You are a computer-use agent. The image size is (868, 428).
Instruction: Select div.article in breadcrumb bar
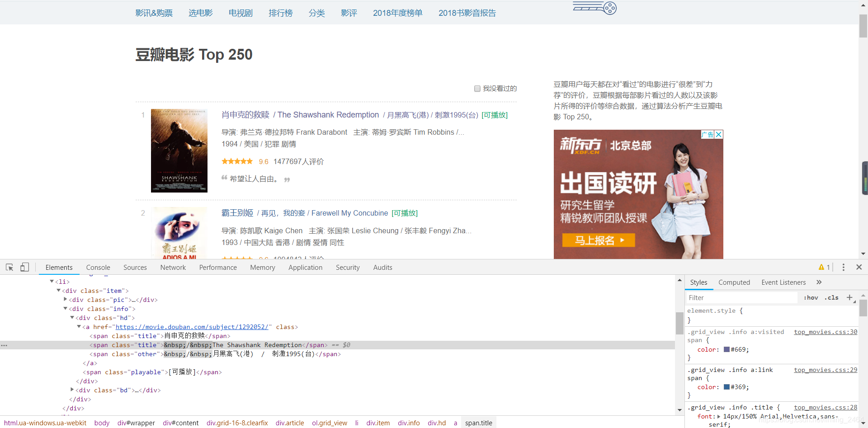click(x=290, y=423)
